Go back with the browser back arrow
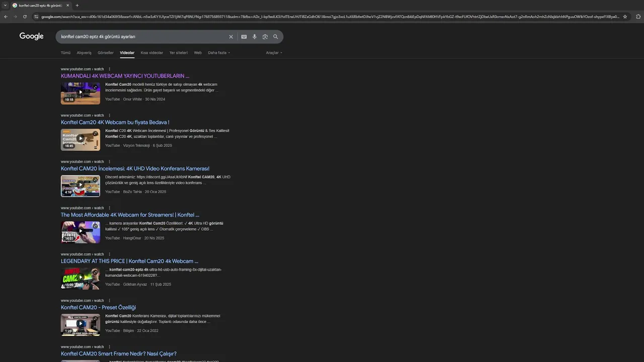This screenshot has width=644, height=362. click(x=6, y=17)
